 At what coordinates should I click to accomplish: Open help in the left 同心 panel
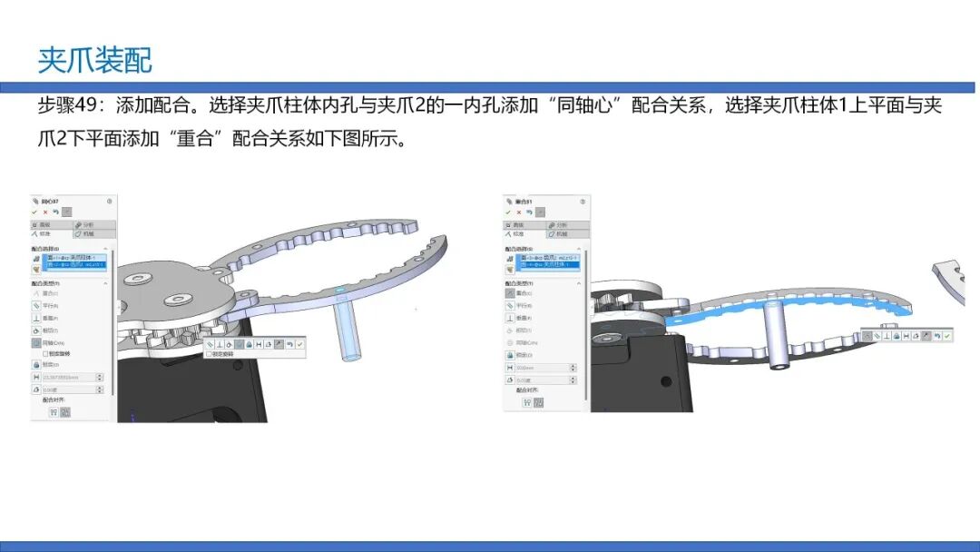tap(110, 202)
